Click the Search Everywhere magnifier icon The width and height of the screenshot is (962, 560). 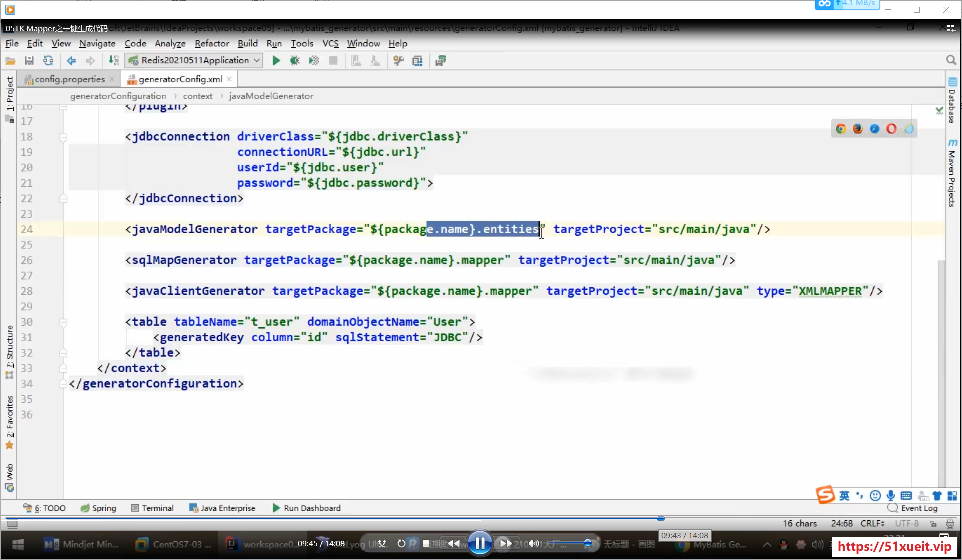pyautogui.click(x=951, y=60)
